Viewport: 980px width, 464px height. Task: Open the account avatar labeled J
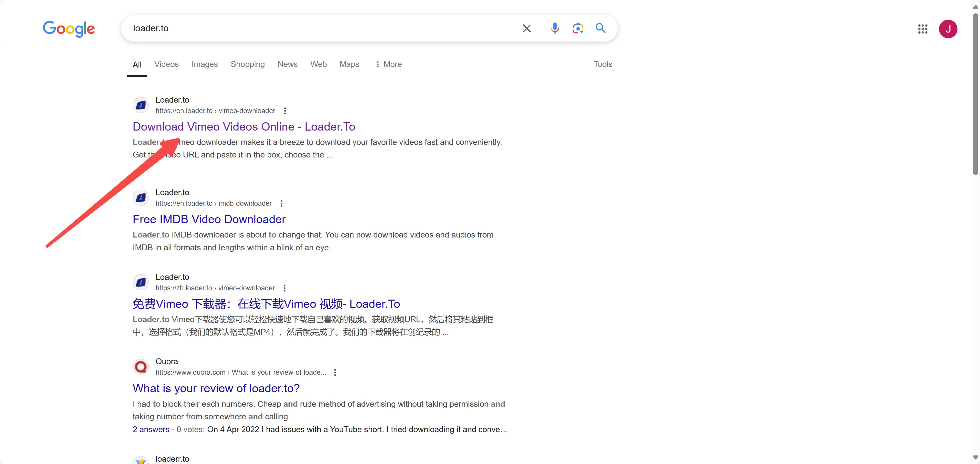click(x=948, y=29)
